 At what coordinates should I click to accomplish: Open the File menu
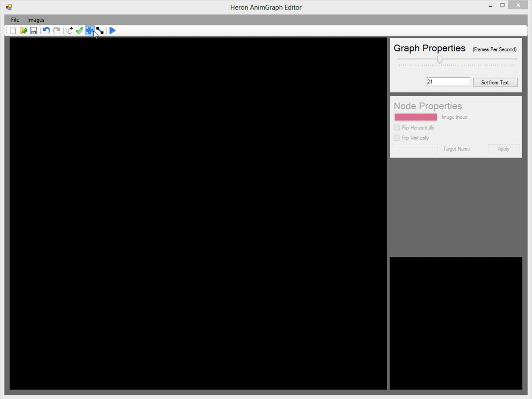15,20
